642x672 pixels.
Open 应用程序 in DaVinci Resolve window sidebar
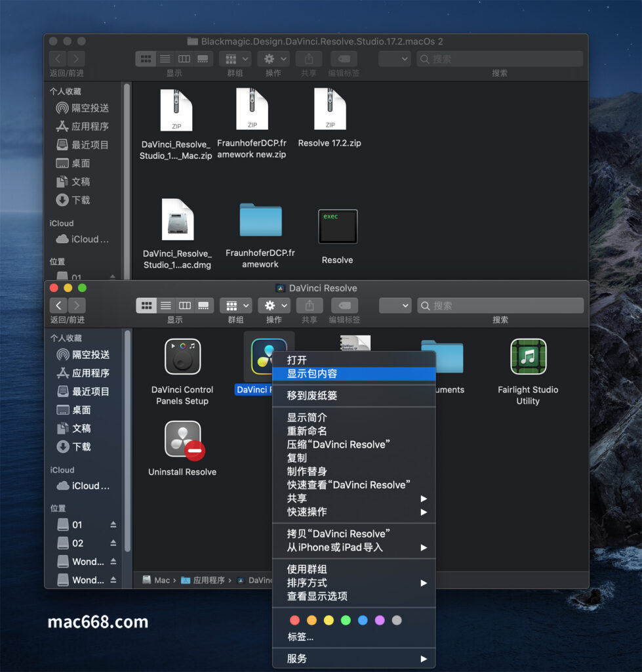(83, 373)
